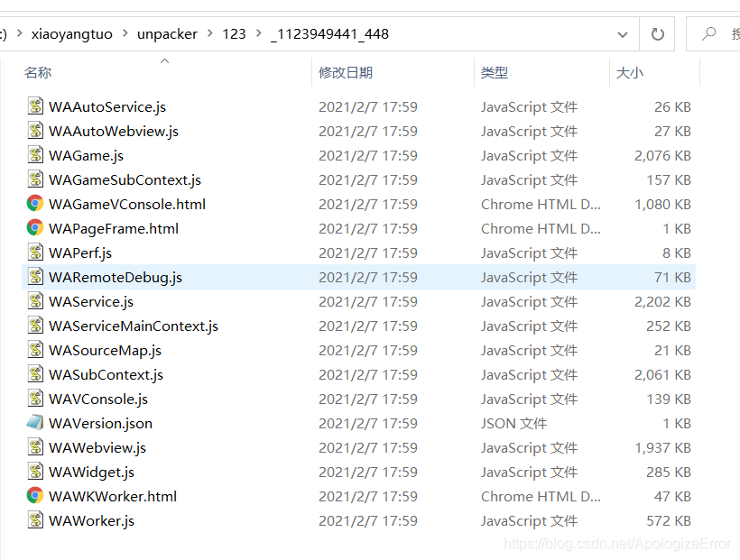Click the WAPerf.js file icon

click(x=35, y=252)
